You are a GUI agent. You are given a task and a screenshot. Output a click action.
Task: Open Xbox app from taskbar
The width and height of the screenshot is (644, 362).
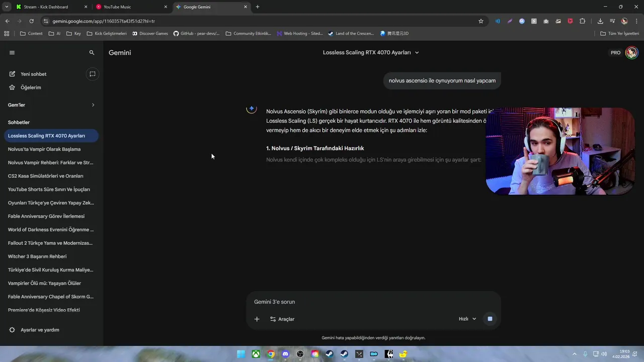pyautogui.click(x=256, y=354)
